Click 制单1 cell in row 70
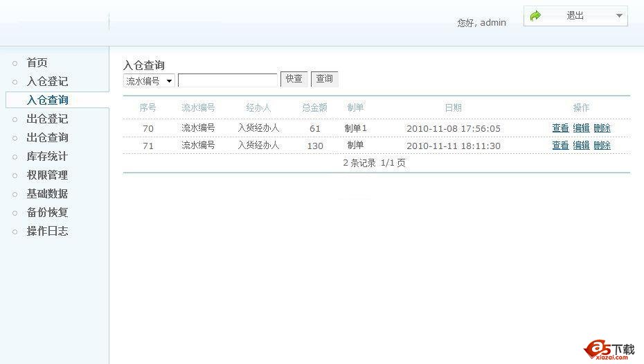This screenshot has width=644, height=364. pyautogui.click(x=356, y=128)
